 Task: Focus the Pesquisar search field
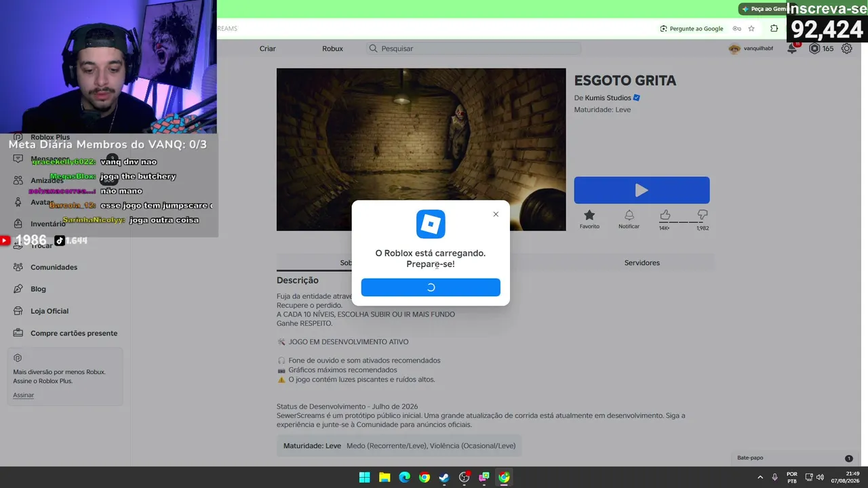(x=473, y=49)
